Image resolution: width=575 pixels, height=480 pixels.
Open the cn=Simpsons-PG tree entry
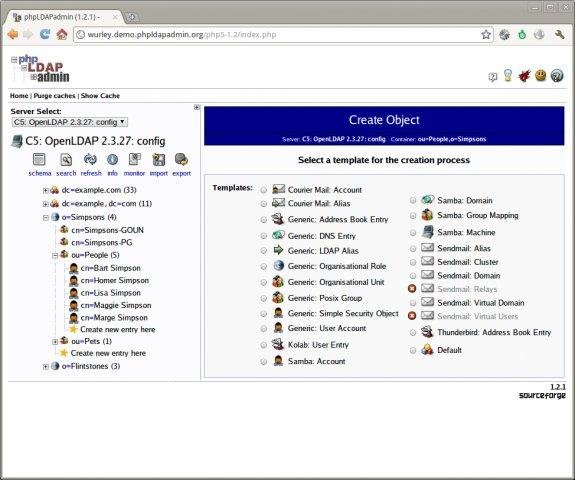point(102,243)
